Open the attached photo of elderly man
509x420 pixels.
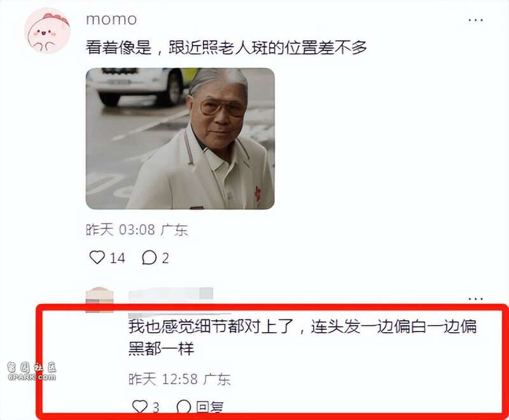[x=180, y=139]
